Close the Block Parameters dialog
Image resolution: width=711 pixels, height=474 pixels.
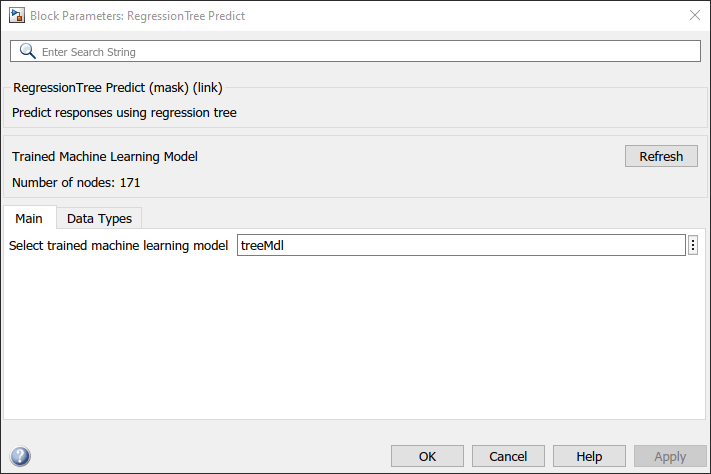tap(695, 16)
